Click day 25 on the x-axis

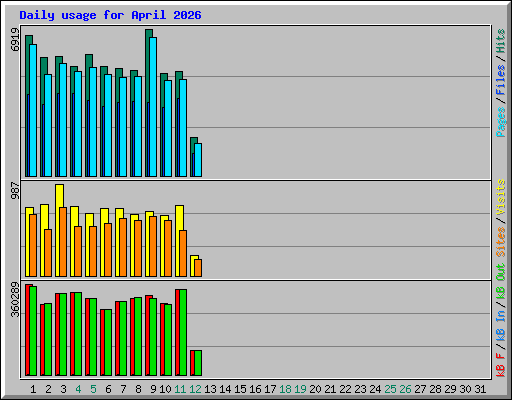pos(390,389)
